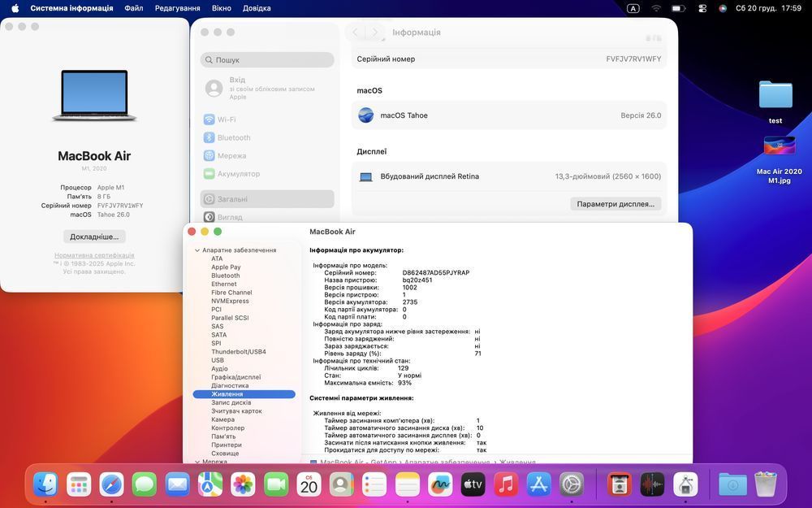
Task: Open Bluetooth in the Settings sidebar
Action: pos(267,138)
